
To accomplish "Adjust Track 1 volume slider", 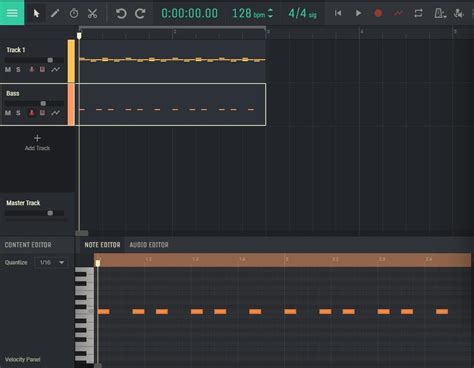I will tap(50, 60).
